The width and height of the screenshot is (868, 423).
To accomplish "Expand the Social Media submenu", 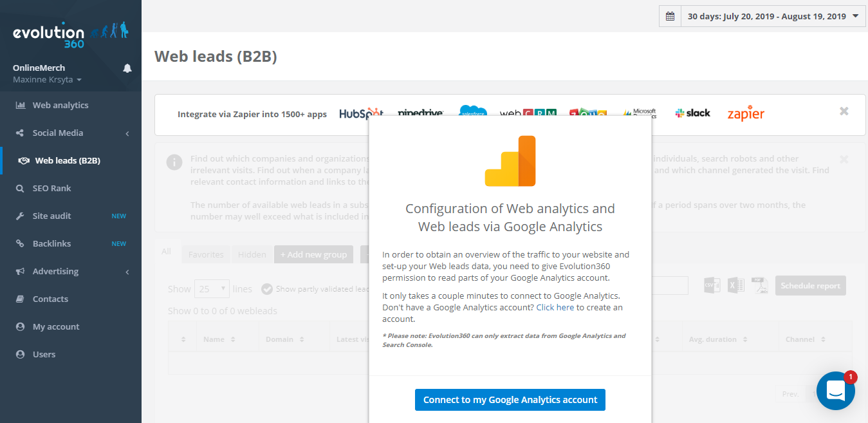I will click(x=71, y=133).
